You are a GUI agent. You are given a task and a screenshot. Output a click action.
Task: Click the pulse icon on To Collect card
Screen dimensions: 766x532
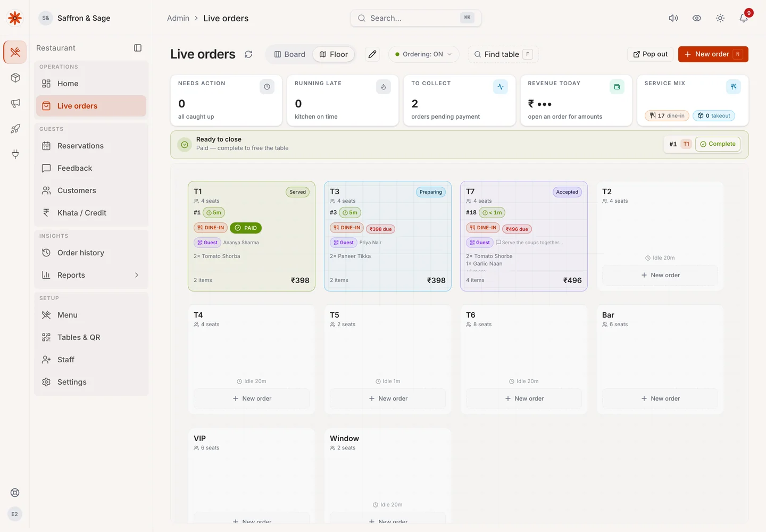[x=501, y=87]
